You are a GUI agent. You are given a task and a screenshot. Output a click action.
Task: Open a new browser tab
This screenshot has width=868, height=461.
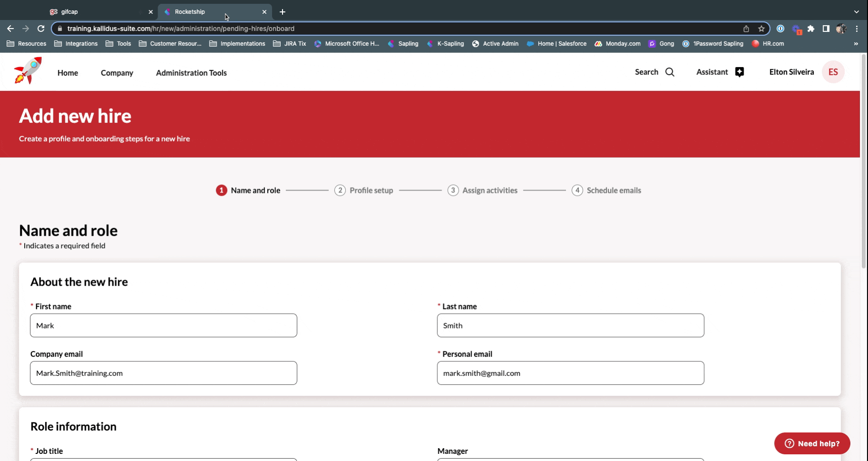pyautogui.click(x=283, y=12)
